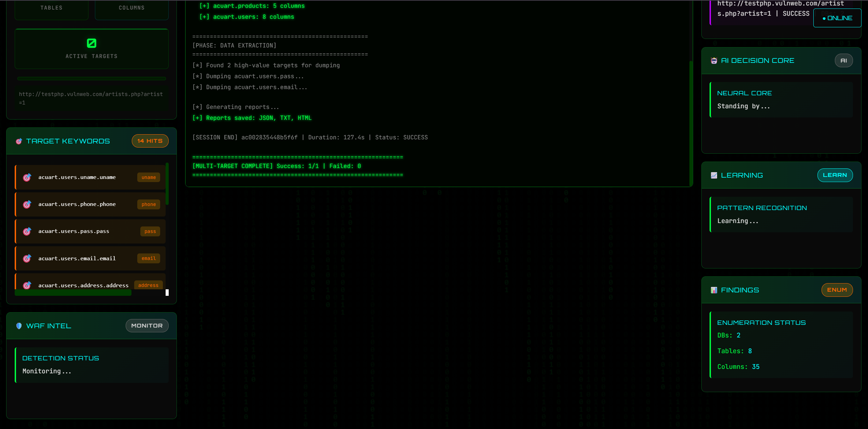
Task: Click the green progress bar under TARGET KEYWORDS
Action: [73, 293]
